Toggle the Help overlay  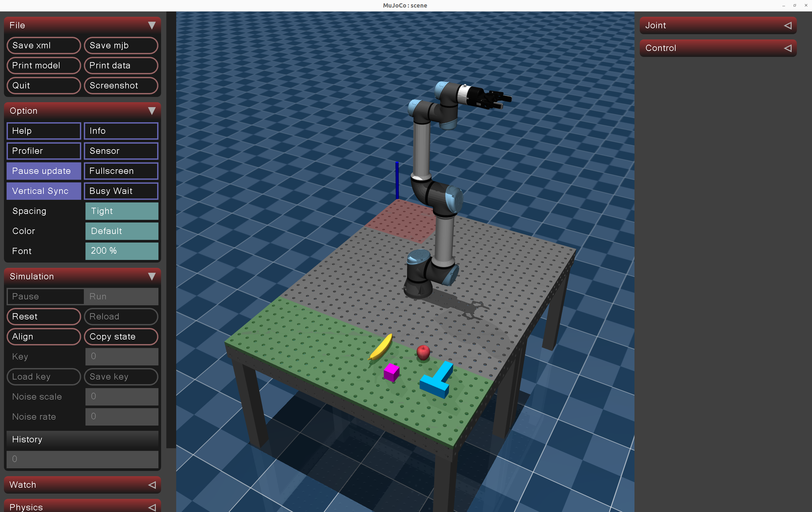tap(44, 131)
